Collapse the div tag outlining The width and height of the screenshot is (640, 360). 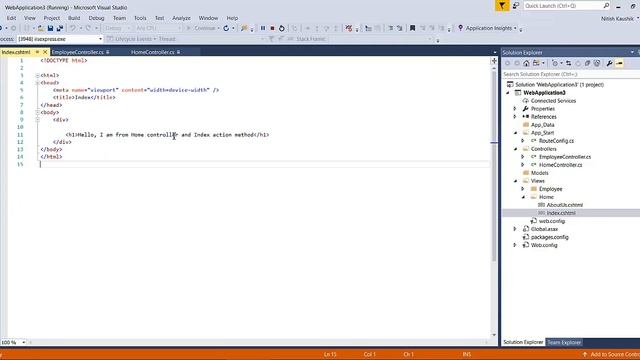[37, 120]
